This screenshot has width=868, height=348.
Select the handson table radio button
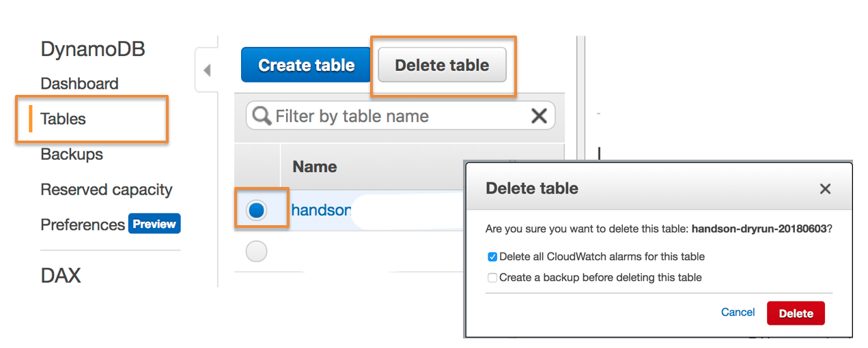[257, 210]
